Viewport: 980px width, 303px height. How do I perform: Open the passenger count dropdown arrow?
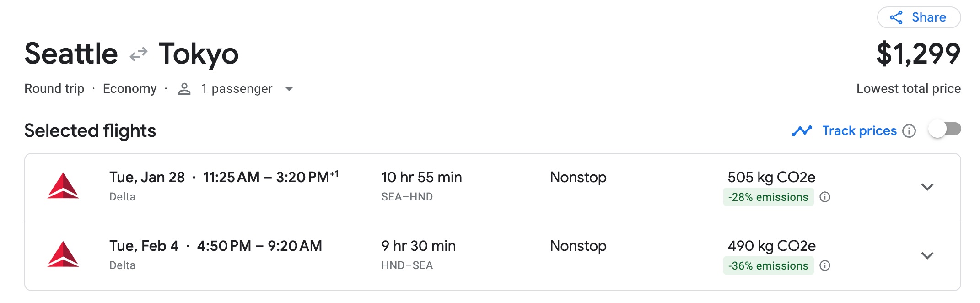point(290,89)
